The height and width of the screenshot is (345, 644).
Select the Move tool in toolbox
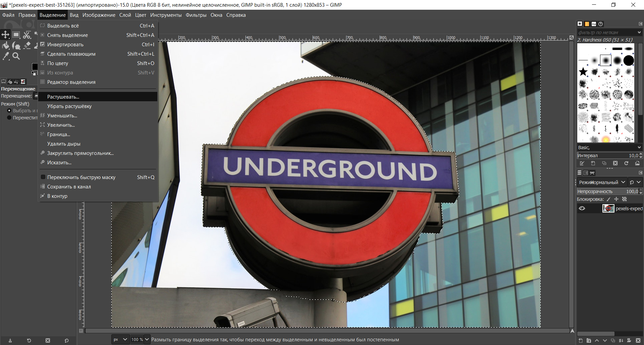5,35
